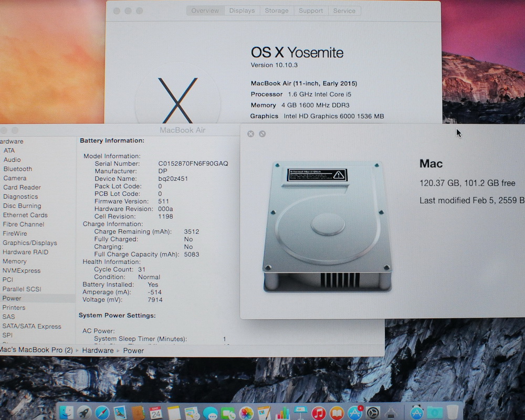Select PCI in sidebar

pos(8,280)
